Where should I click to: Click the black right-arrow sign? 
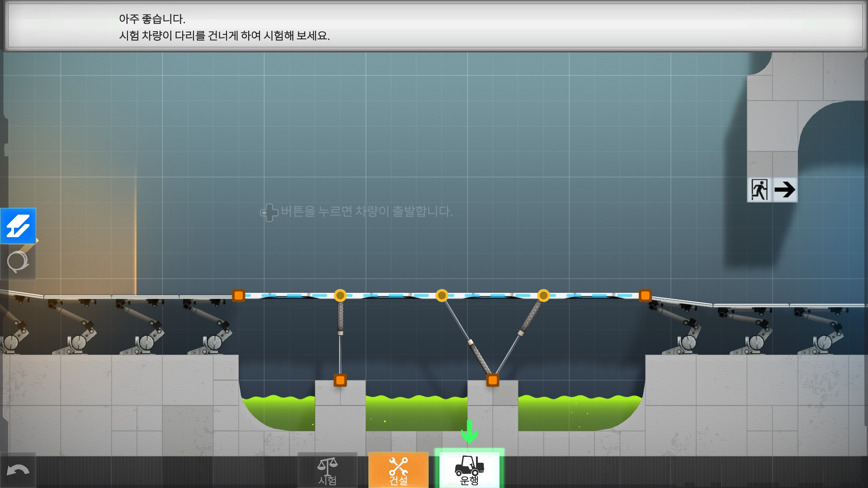coord(785,189)
